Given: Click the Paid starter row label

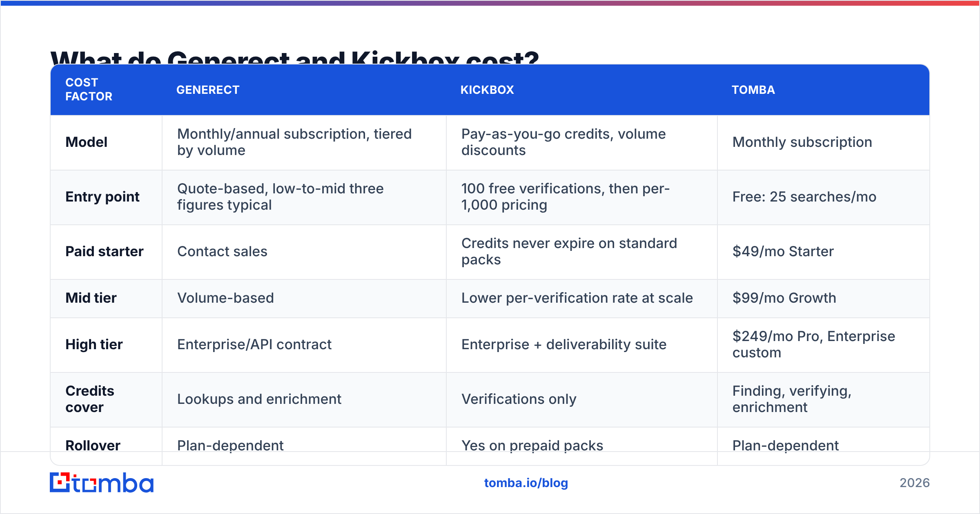Looking at the screenshot, I should coord(105,251).
